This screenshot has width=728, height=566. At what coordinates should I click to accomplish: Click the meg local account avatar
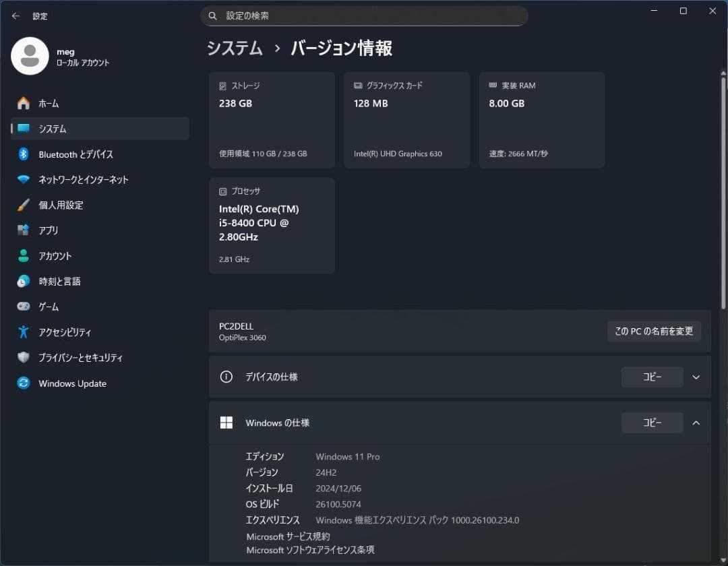(x=28, y=56)
